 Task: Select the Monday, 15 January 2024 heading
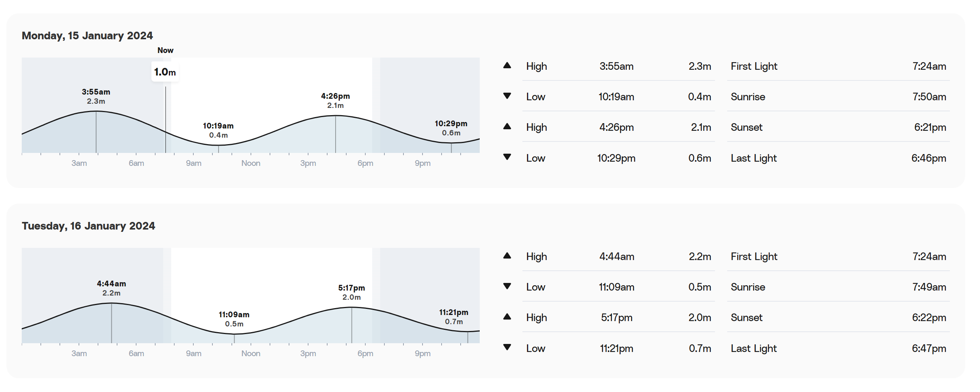[87, 35]
